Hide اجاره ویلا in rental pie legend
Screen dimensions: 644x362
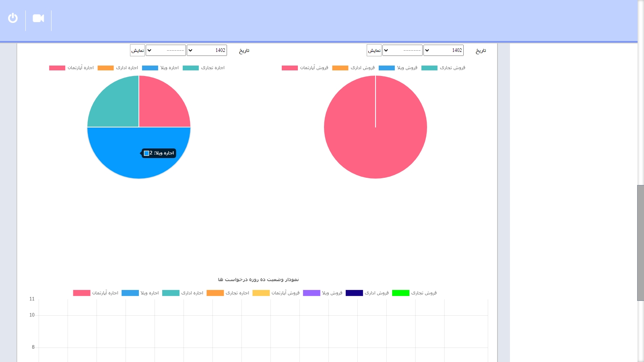160,68
